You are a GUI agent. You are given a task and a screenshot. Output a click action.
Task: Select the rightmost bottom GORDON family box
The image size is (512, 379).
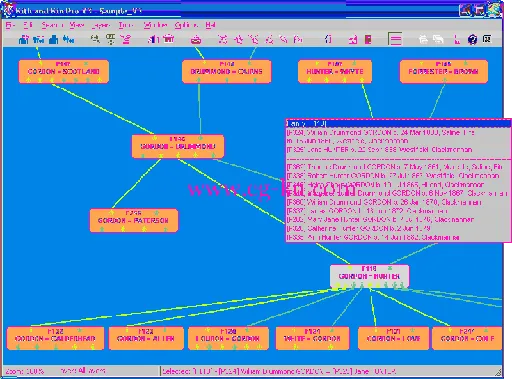(467, 338)
